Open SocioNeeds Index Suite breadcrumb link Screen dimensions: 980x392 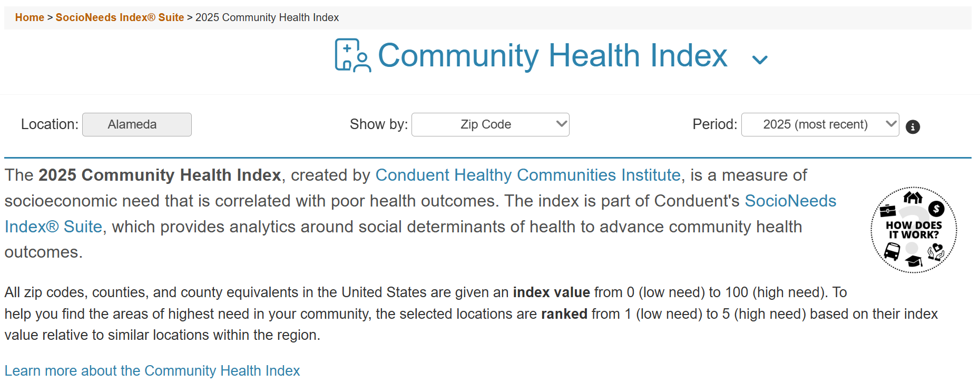[120, 17]
